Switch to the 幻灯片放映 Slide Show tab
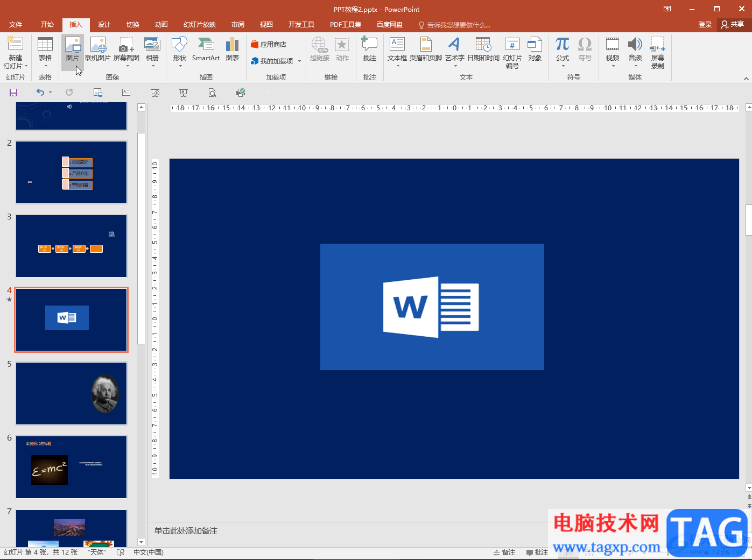Image resolution: width=752 pixels, height=560 pixels. (x=200, y=25)
